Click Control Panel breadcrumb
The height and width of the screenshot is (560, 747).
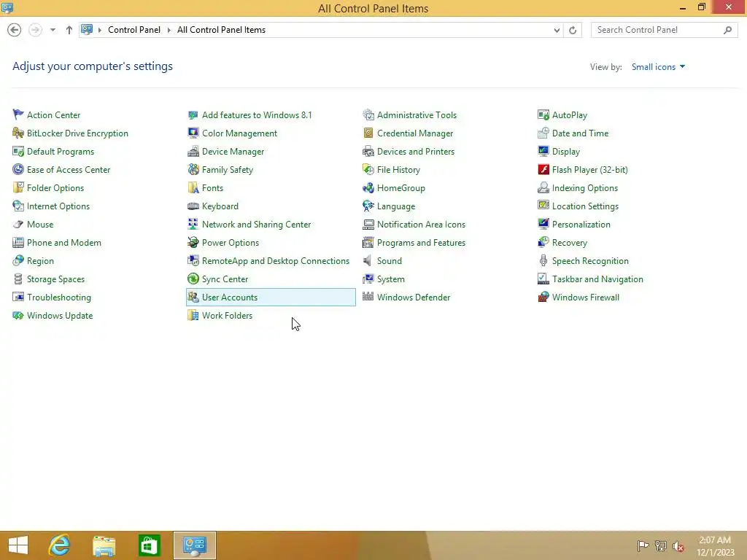pyautogui.click(x=134, y=29)
